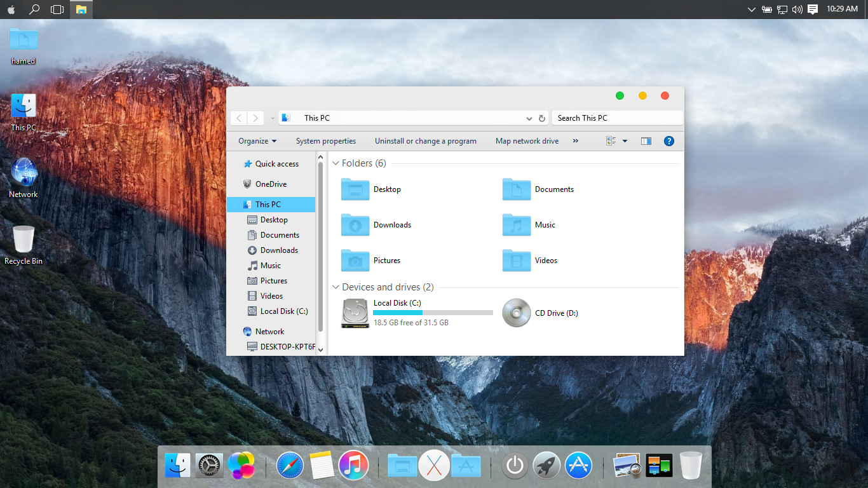Image resolution: width=868 pixels, height=488 pixels.
Task: Click the volume icon in system tray
Action: 797,10
